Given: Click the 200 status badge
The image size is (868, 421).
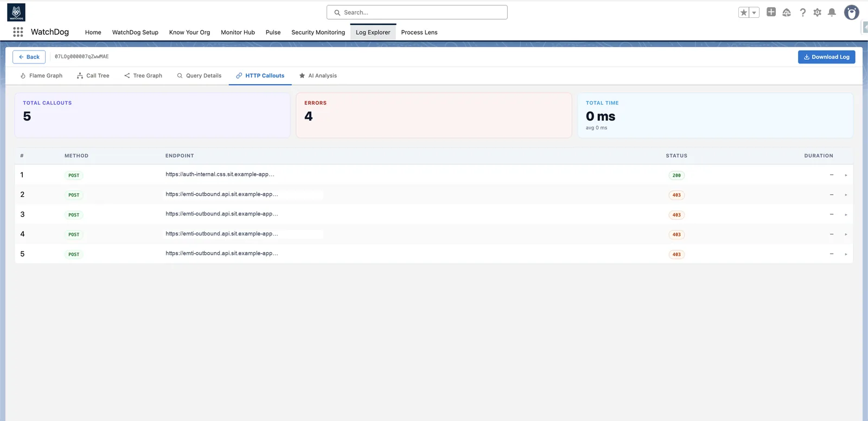Looking at the screenshot, I should coord(676,175).
